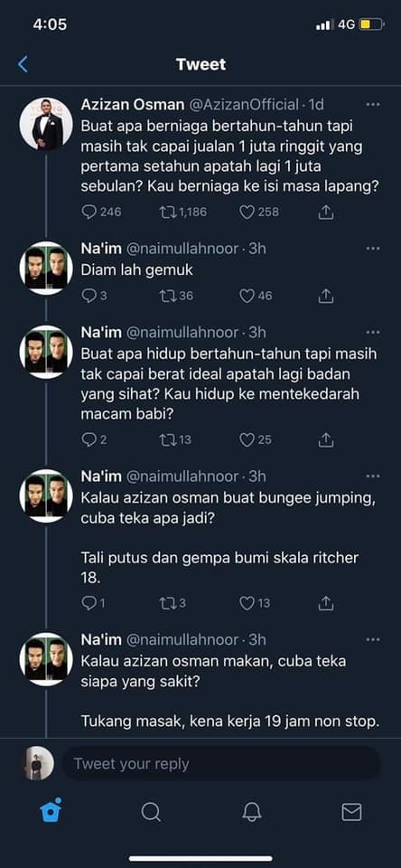Image resolution: width=401 pixels, height=868 pixels.
Task: Open the Search tab in bottom navigation
Action: (x=151, y=812)
